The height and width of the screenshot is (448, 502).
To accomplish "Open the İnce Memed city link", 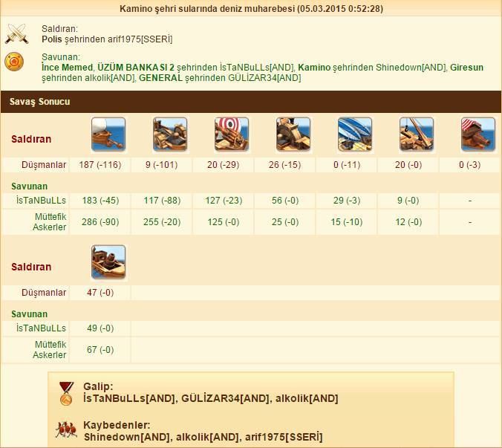I will click(x=68, y=68).
